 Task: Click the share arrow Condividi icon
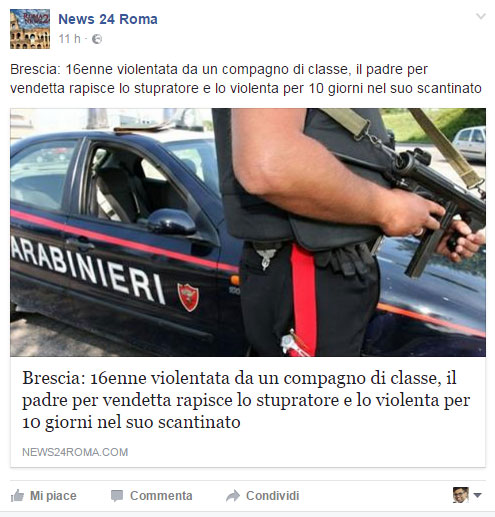[x=233, y=496]
